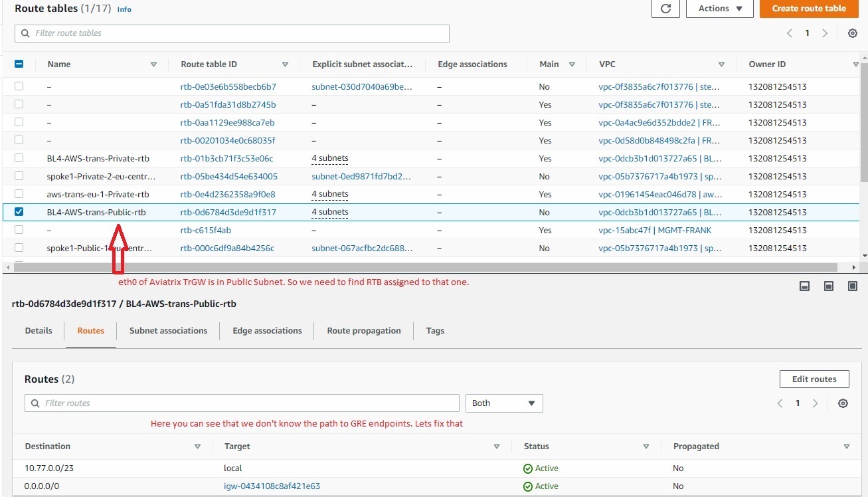
Task: Open Routes section preferences gear icon
Action: [843, 403]
